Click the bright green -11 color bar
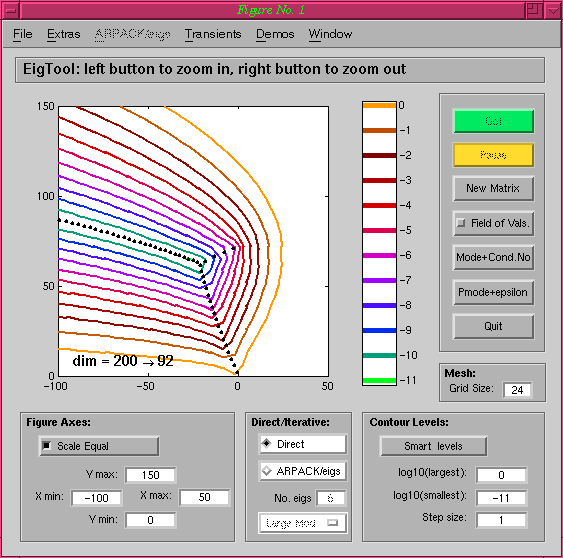Image resolution: width=563 pixels, height=558 pixels. (x=380, y=381)
